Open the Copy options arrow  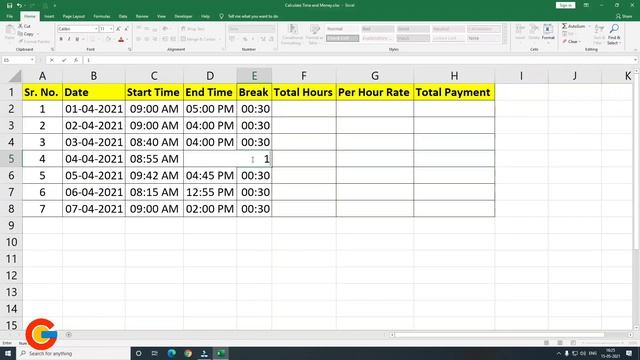pos(38,34)
